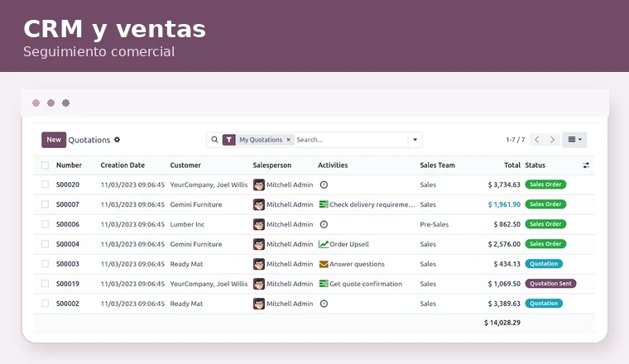Click Order Upsell chart icon

tap(324, 244)
